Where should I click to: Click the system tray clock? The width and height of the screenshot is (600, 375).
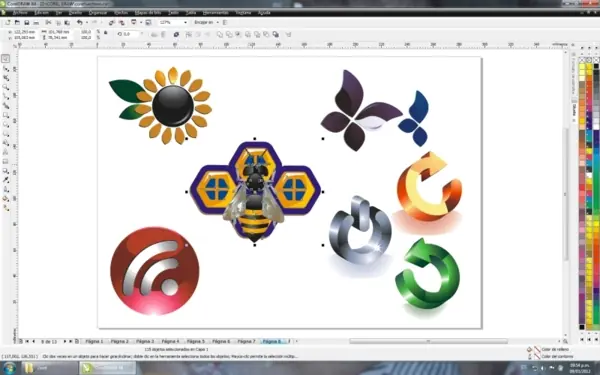pos(580,368)
